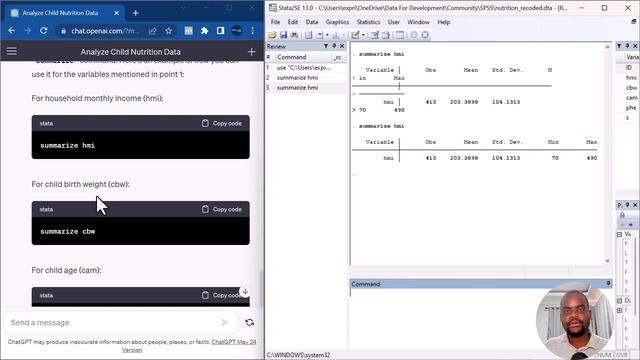Select the Analyze Child Nutrition Data browser tab

[x=65, y=13]
